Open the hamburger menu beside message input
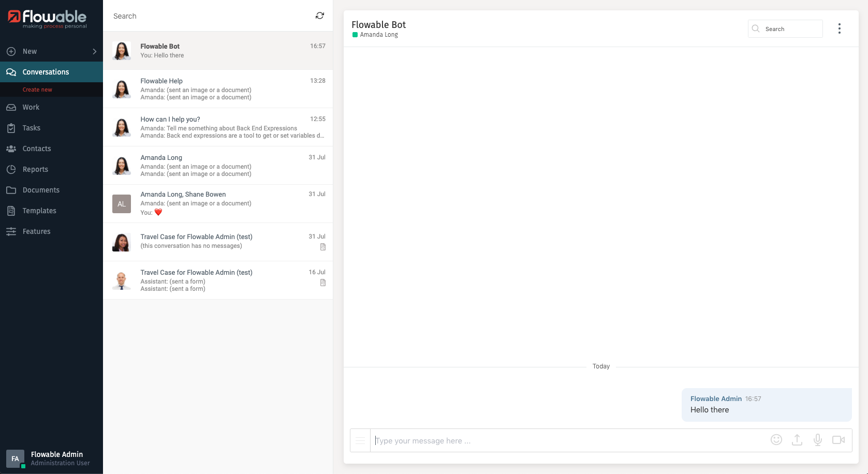The width and height of the screenshot is (868, 474). [x=360, y=440]
